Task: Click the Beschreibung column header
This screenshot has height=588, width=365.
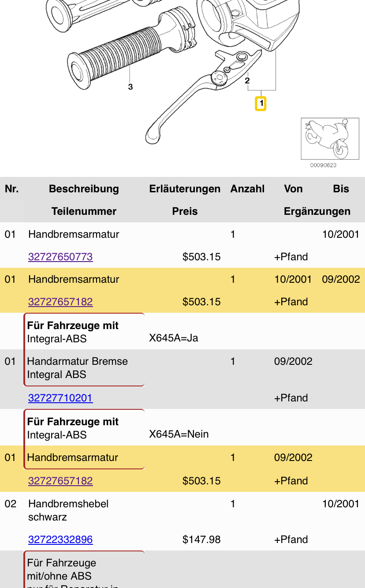Action: point(84,189)
